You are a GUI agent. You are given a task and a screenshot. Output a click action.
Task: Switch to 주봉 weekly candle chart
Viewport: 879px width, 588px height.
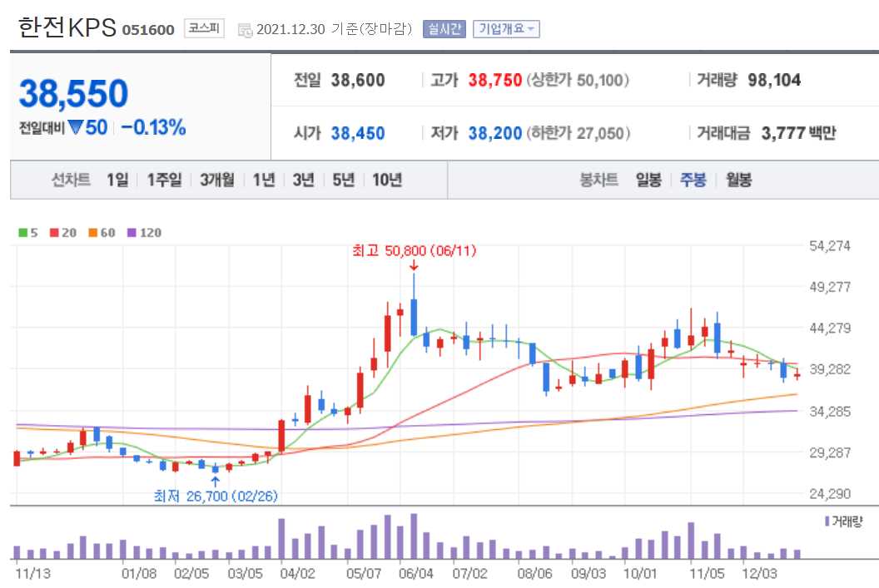tap(693, 180)
